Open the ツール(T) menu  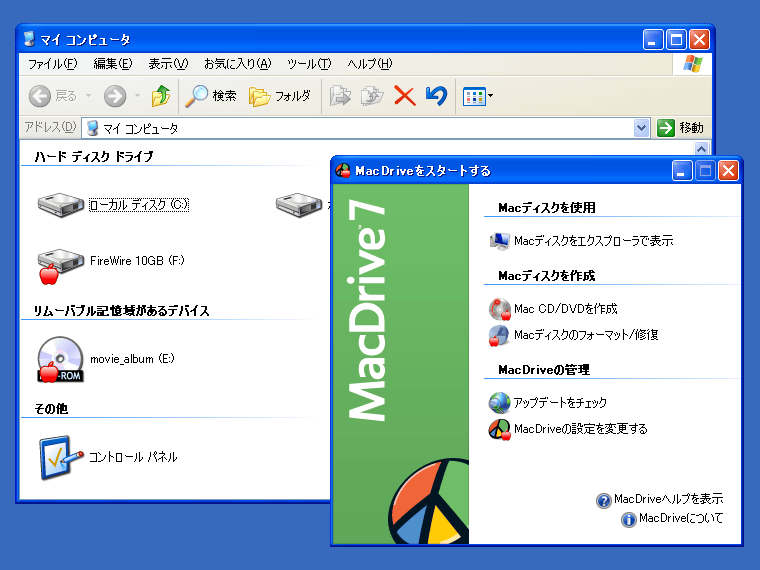click(309, 64)
